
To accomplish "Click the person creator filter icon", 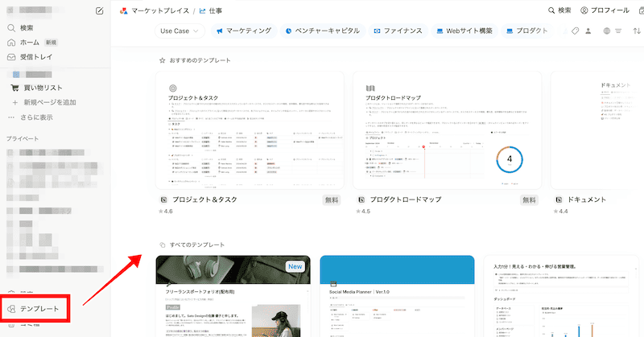I will 590,31.
